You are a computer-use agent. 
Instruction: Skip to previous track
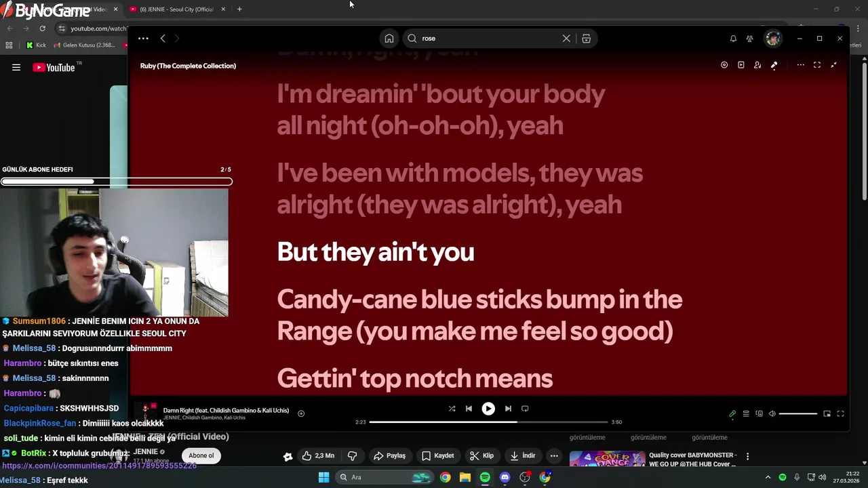tap(469, 409)
